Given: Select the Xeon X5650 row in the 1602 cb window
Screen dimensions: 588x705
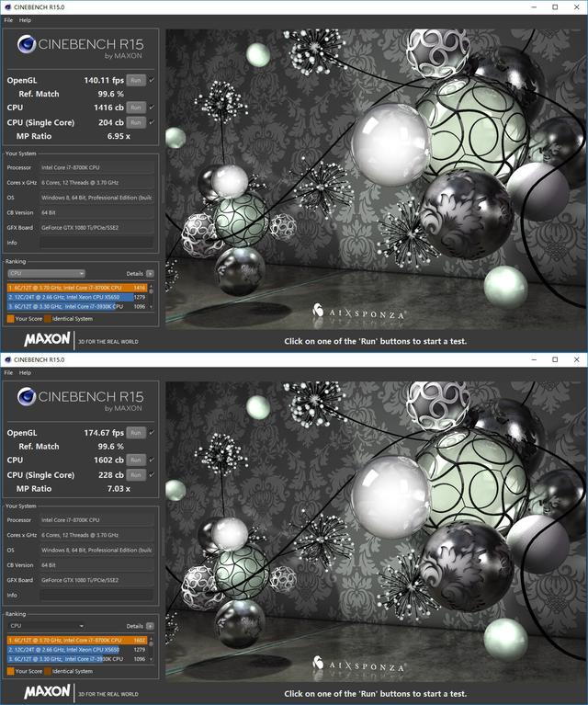Looking at the screenshot, I should point(77,649).
